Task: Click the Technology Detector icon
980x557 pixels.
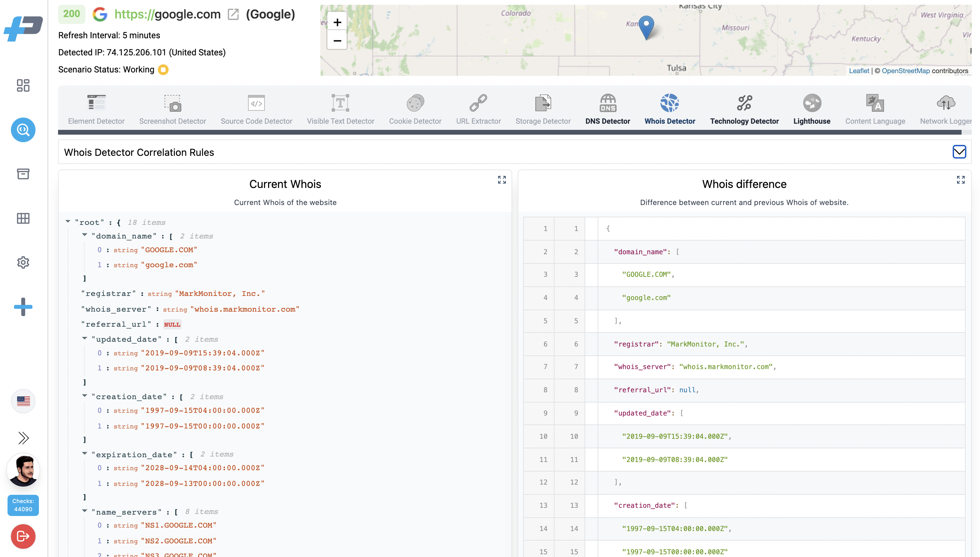Action: (x=744, y=103)
